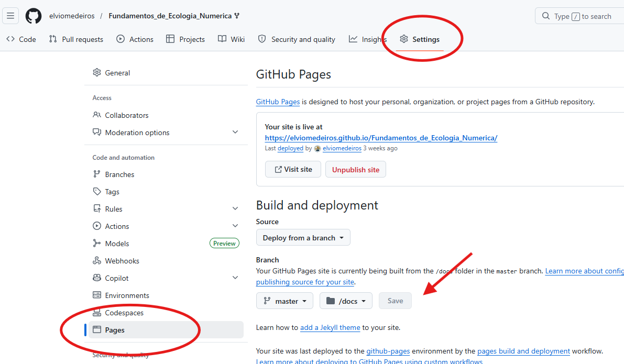
Task: Click the publishing source for your site link
Action: click(x=305, y=282)
